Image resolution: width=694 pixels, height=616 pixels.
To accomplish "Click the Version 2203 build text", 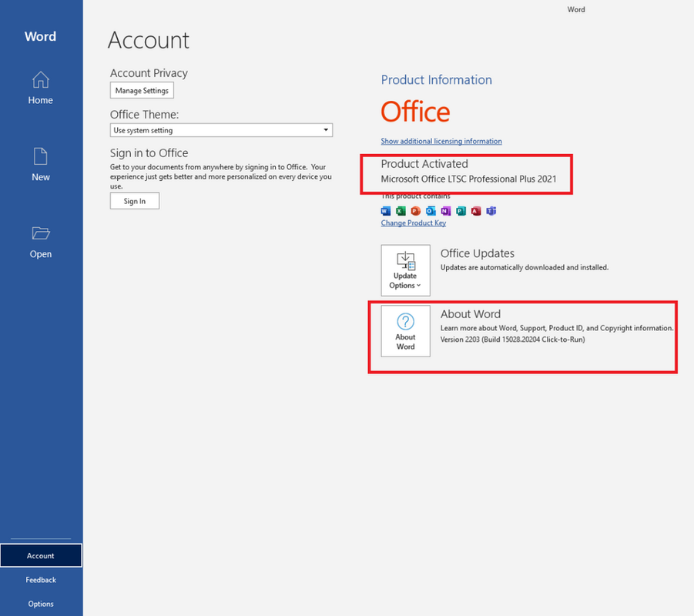I will click(512, 340).
